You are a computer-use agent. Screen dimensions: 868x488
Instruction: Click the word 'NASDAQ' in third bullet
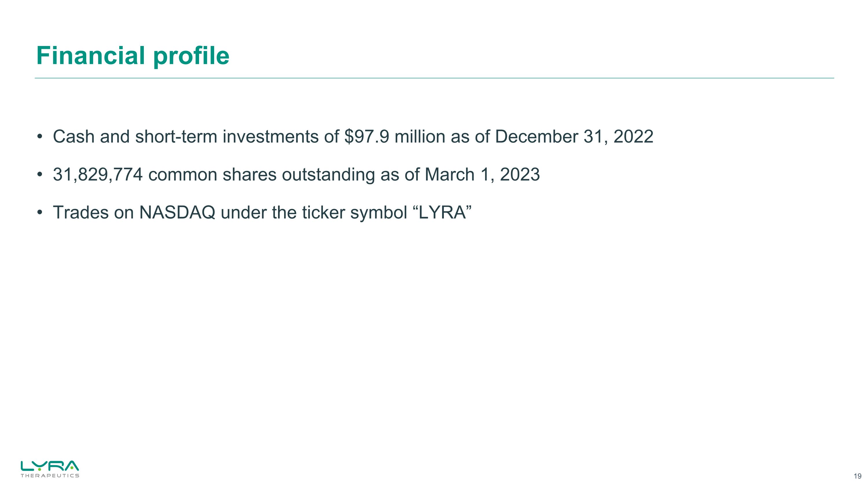point(177,213)
